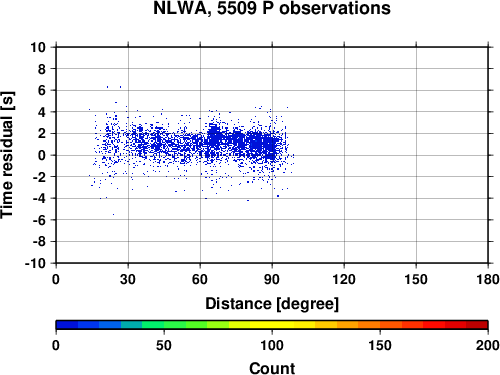Click the dense blue cluster near 65 degrees
Screen dimensions: 500x375
[214, 136]
